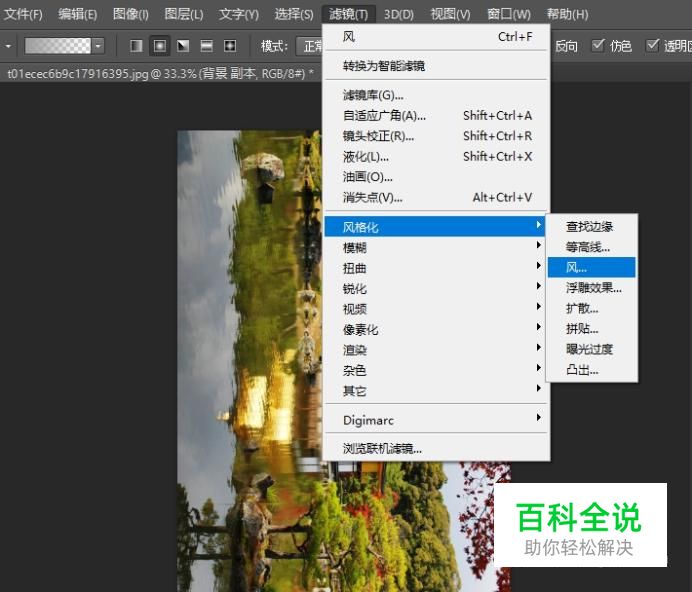Choose 消失点(V)...
This screenshot has height=592, width=692.
tap(436, 197)
